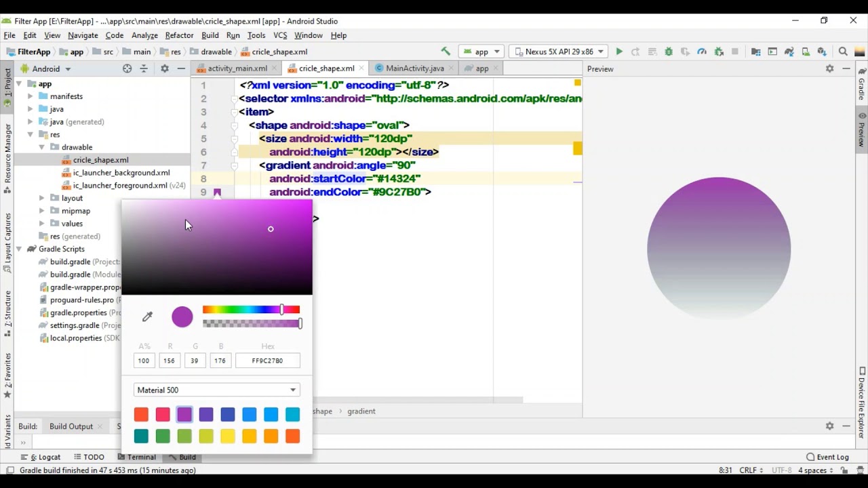Viewport: 868px width, 488px height.
Task: Switch to MainActivity.java tab
Action: [x=414, y=68]
